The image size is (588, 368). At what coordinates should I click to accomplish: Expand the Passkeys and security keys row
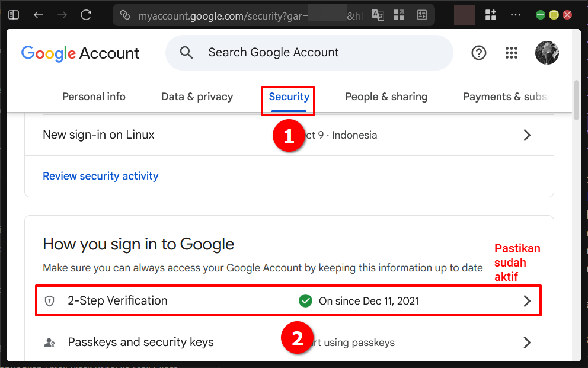pyautogui.click(x=526, y=343)
